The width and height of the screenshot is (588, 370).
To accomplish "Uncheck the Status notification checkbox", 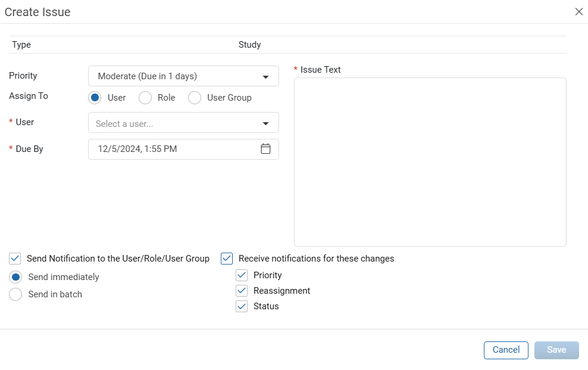I will (242, 306).
